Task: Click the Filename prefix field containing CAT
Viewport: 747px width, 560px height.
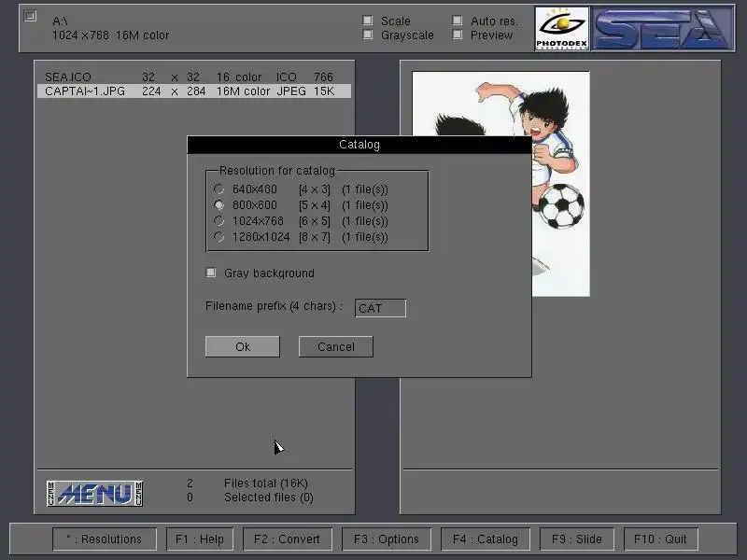Action: (380, 308)
